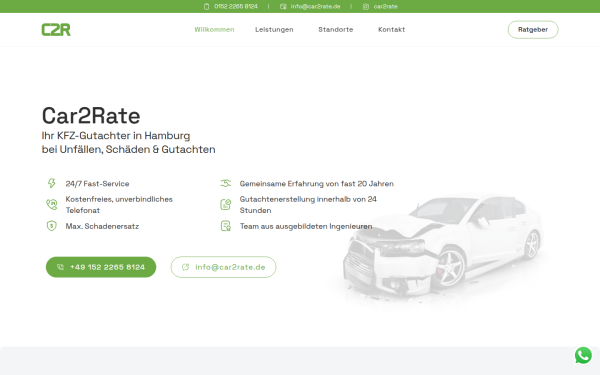Open the Leistungen menu item
This screenshot has height=375, width=600.
[274, 29]
